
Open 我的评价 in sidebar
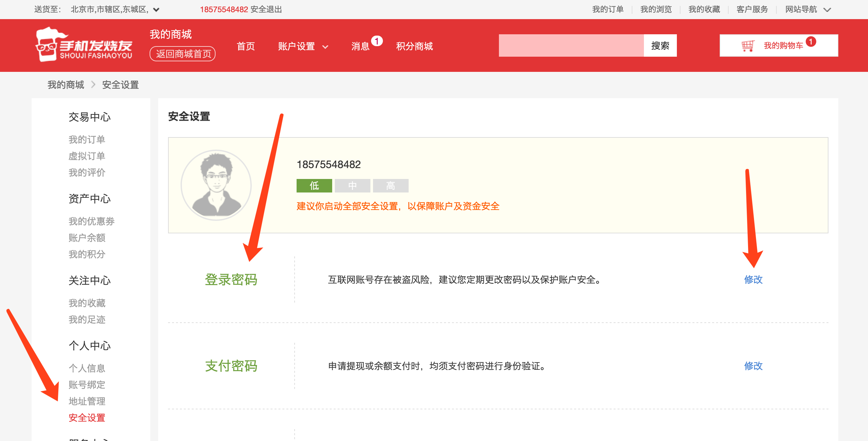87,172
